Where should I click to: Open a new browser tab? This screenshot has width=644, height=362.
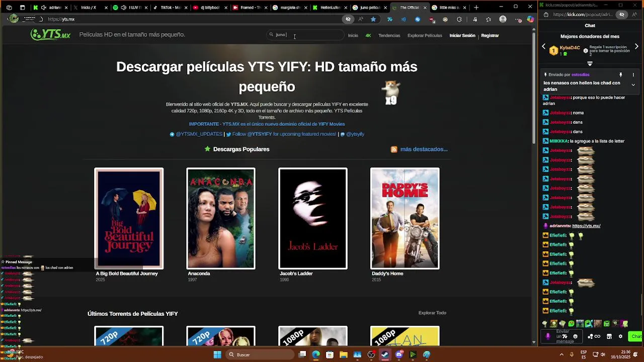pyautogui.click(x=476, y=8)
